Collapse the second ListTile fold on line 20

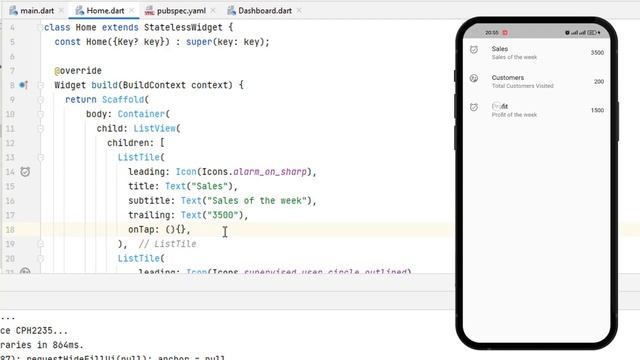(x=40, y=258)
